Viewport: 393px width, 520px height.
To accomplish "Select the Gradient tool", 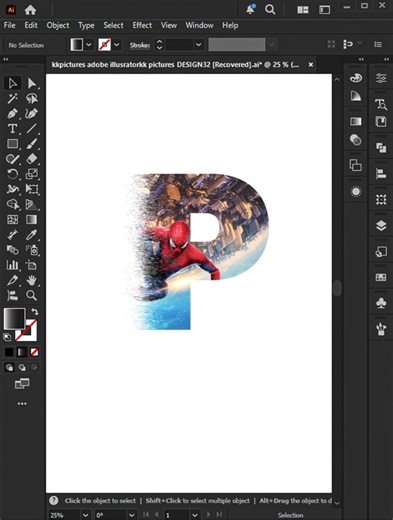I will click(32, 219).
